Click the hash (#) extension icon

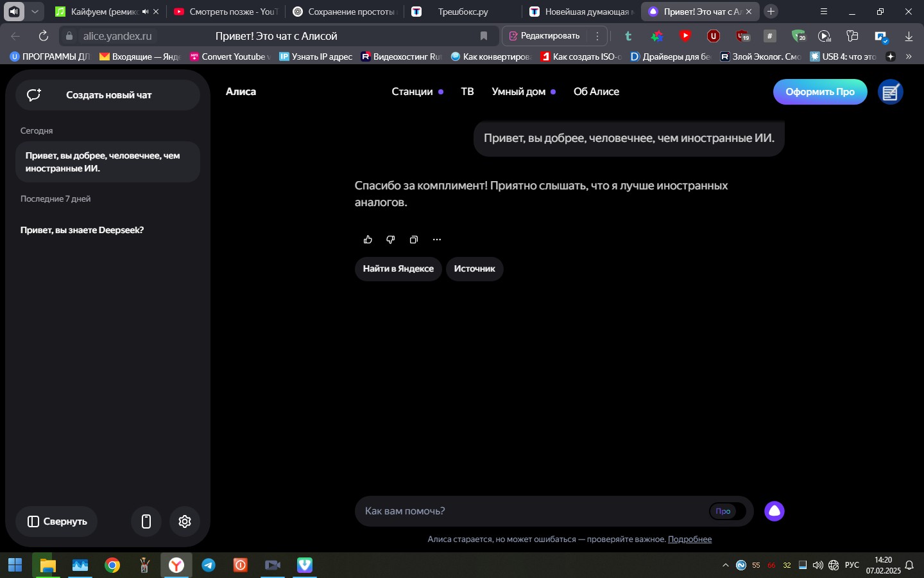[x=770, y=36]
